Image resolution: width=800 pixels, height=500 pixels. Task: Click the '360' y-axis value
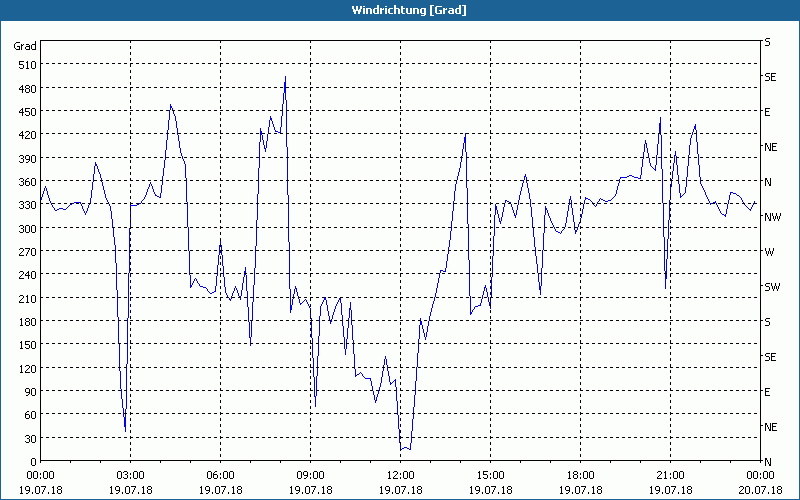28,182
